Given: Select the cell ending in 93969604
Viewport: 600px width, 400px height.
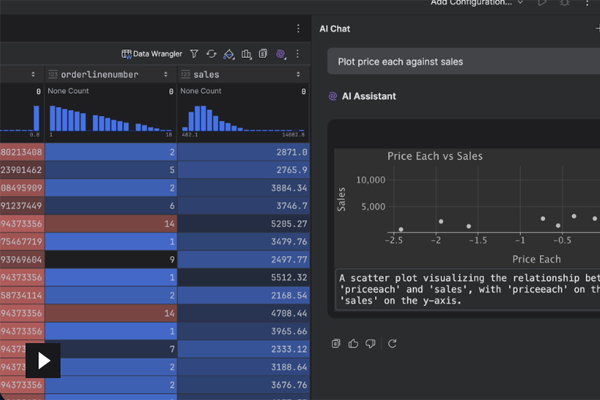Looking at the screenshot, I should pos(22,260).
